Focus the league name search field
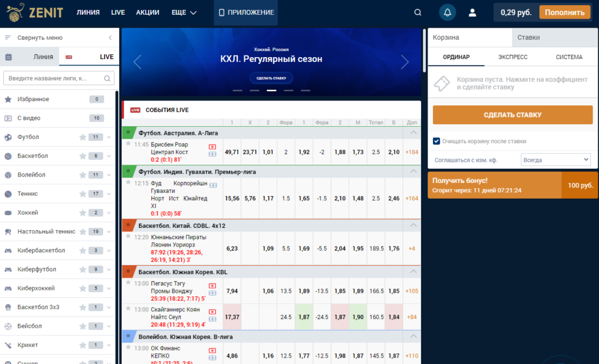The width and height of the screenshot is (599, 364). tap(59, 78)
